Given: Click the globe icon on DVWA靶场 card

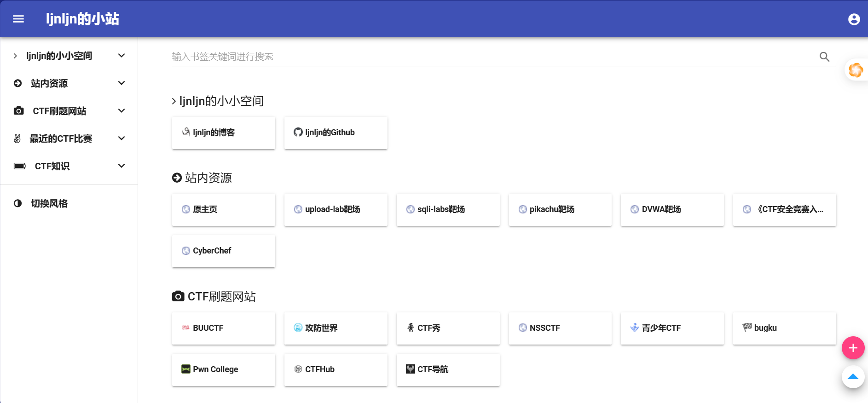Looking at the screenshot, I should pos(635,209).
